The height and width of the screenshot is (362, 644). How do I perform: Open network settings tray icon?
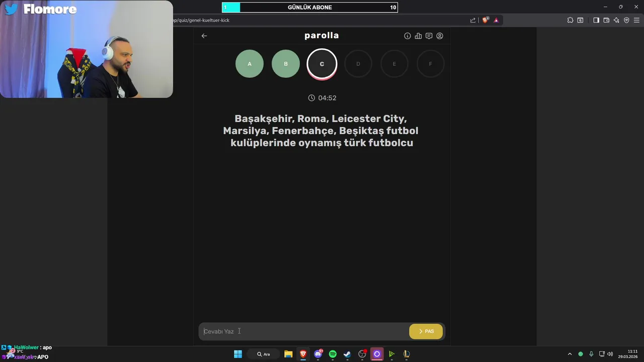click(x=602, y=354)
